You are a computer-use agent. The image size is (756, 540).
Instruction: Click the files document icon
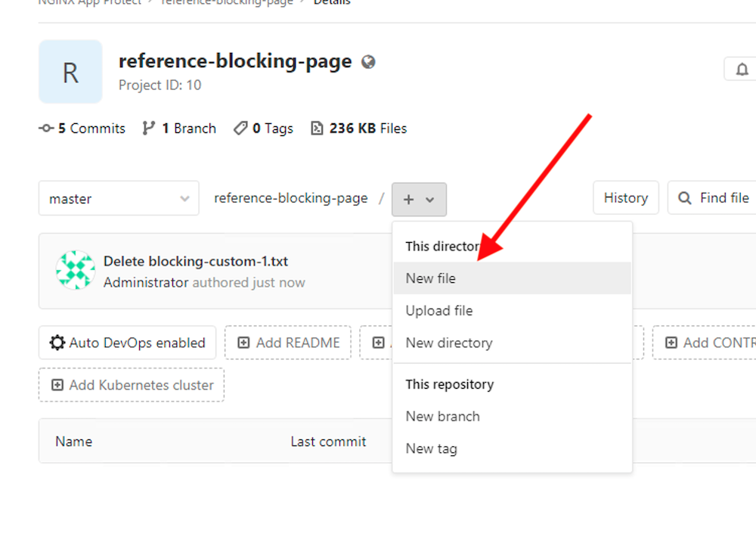click(317, 129)
